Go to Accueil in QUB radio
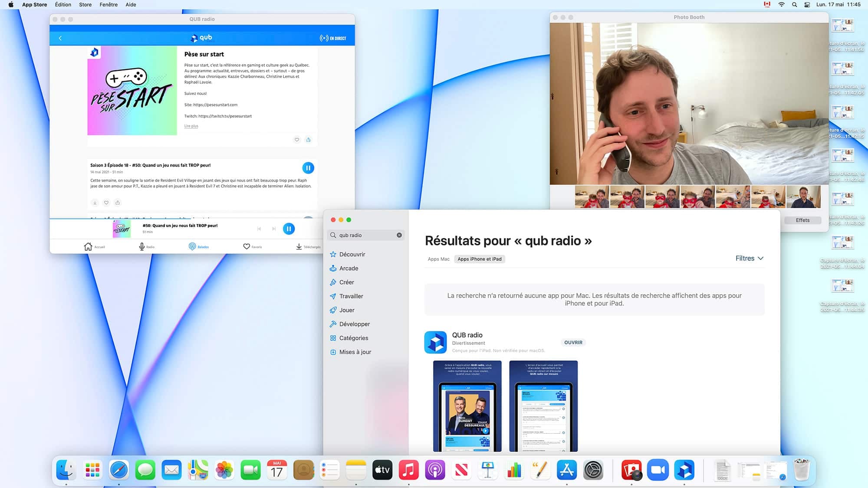Image resolution: width=868 pixels, height=488 pixels. click(x=94, y=246)
